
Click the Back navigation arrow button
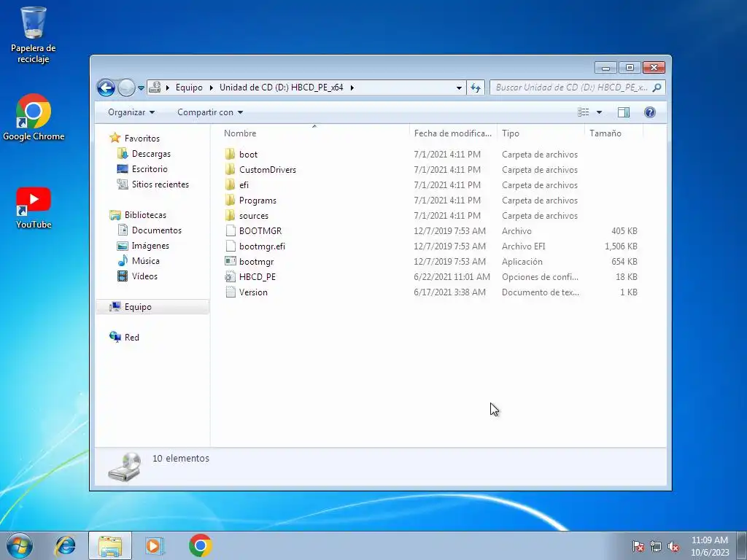click(x=106, y=87)
